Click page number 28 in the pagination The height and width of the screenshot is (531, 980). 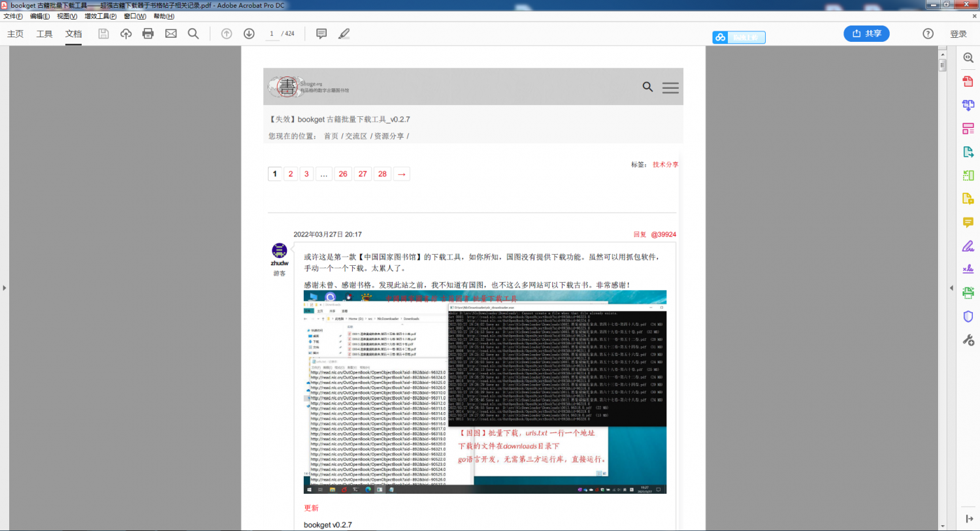(382, 173)
